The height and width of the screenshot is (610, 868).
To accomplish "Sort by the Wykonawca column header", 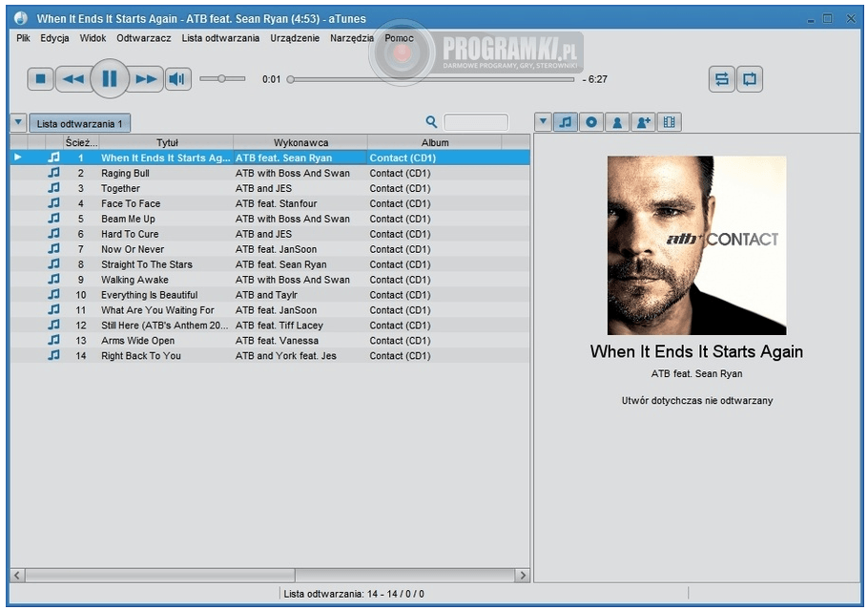I will click(300, 142).
